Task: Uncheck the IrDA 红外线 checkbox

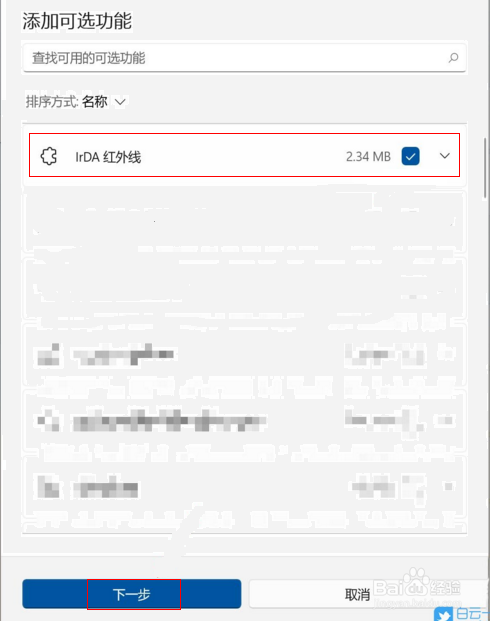Action: [410, 156]
